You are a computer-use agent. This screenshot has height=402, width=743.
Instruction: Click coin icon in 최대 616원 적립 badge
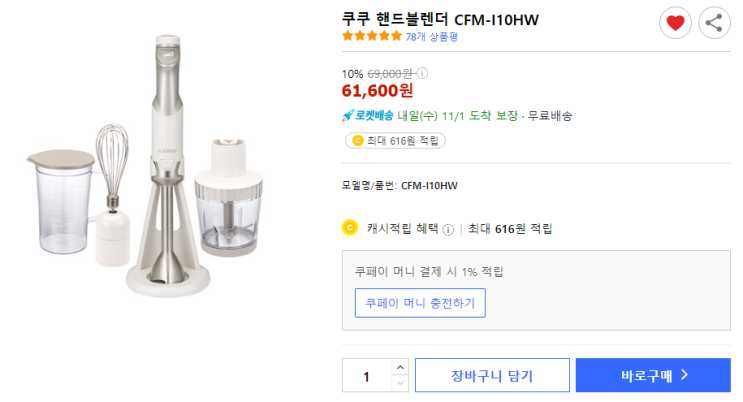click(358, 141)
